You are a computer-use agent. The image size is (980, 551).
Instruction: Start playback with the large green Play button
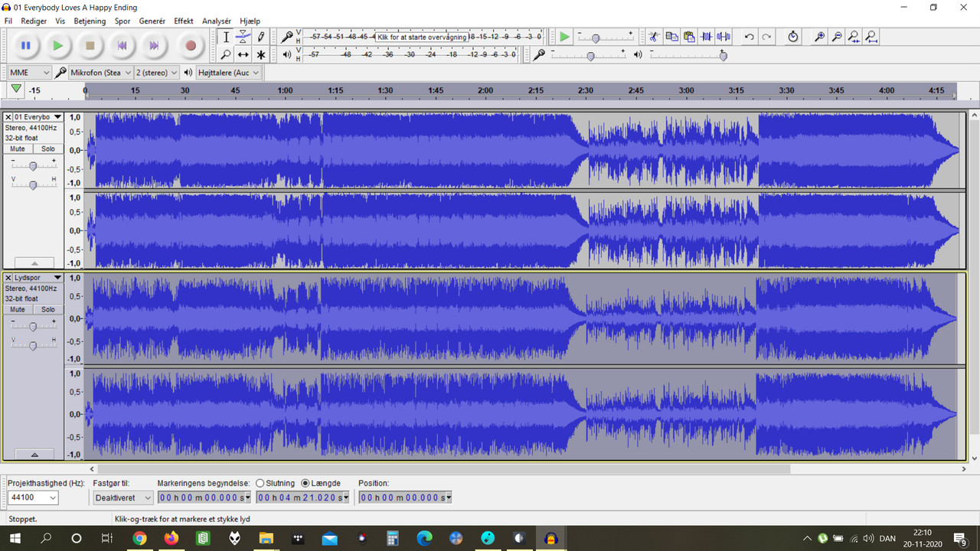[x=57, y=46]
